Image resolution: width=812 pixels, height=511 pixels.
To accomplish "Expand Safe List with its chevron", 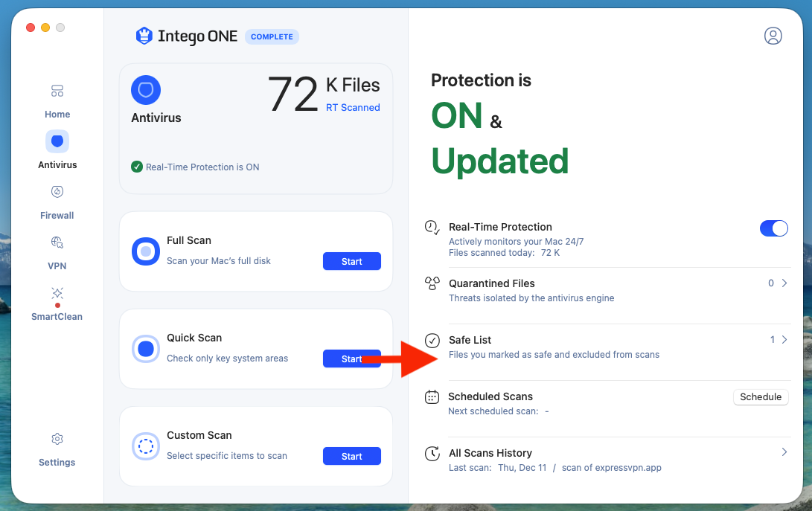I will (x=784, y=340).
